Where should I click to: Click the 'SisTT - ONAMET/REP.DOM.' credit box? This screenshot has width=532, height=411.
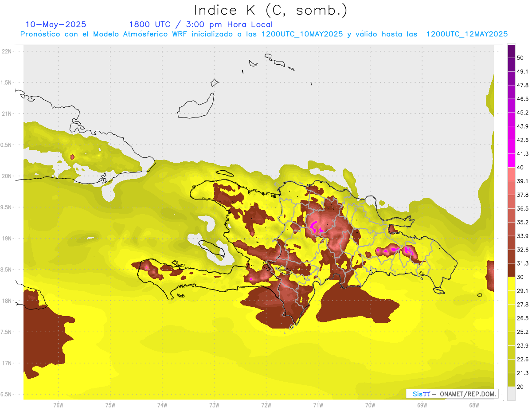point(452,394)
